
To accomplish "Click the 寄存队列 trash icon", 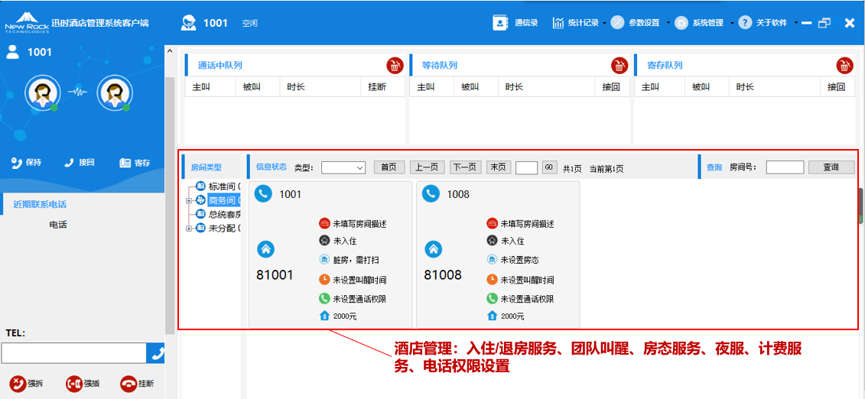I will click(845, 65).
